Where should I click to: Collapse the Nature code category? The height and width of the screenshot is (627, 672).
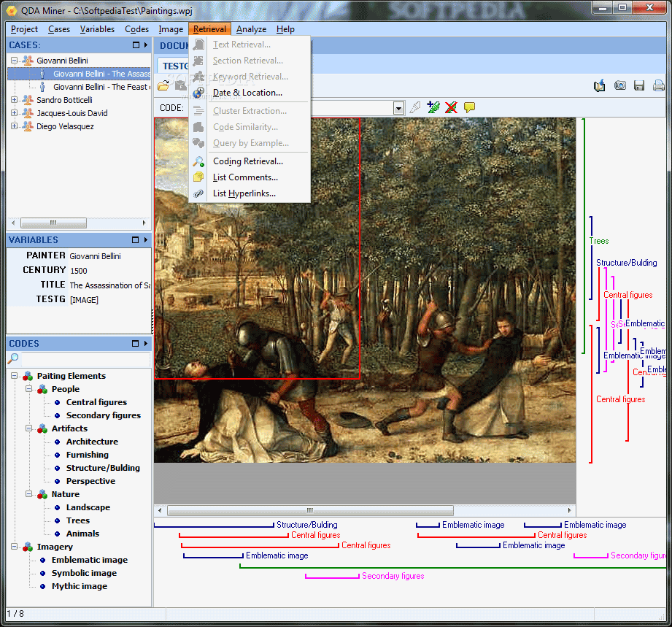point(28,494)
